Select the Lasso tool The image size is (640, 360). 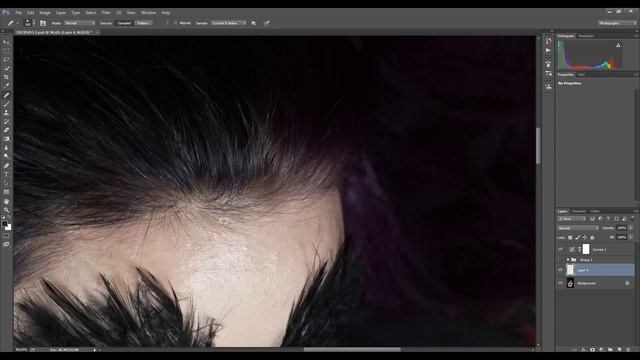(6, 60)
